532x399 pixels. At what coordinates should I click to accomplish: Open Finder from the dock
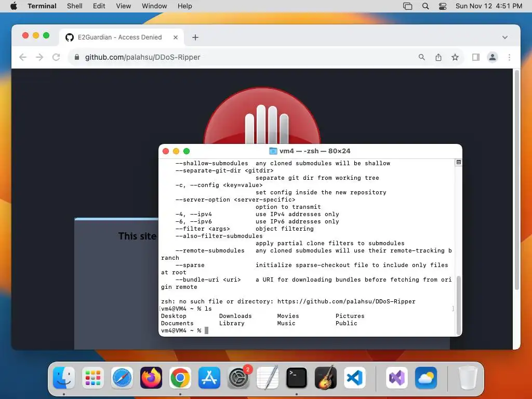click(64, 378)
